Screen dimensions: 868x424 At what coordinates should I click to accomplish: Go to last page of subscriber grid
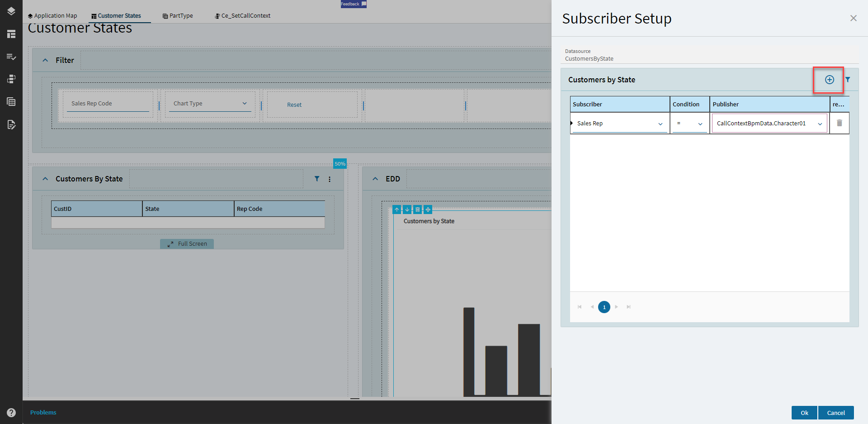click(x=628, y=307)
